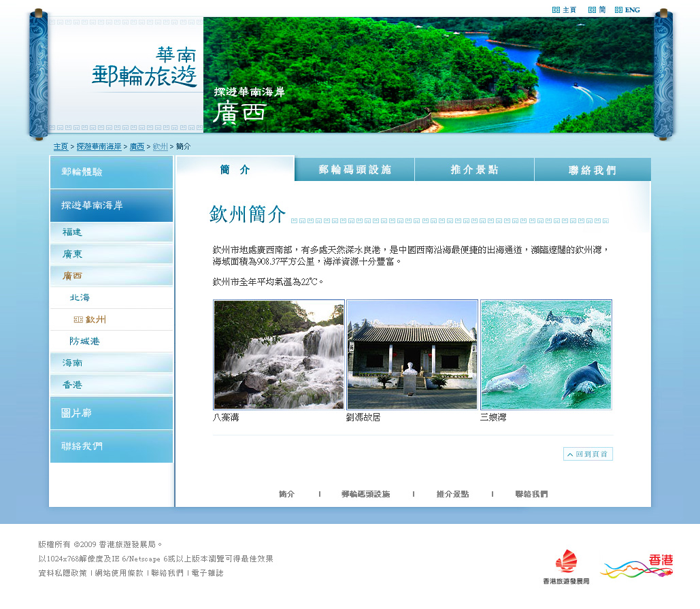This screenshot has height=609, width=700.
Task: Click the 華南郵輪旅遊 site logo
Action: tap(144, 69)
